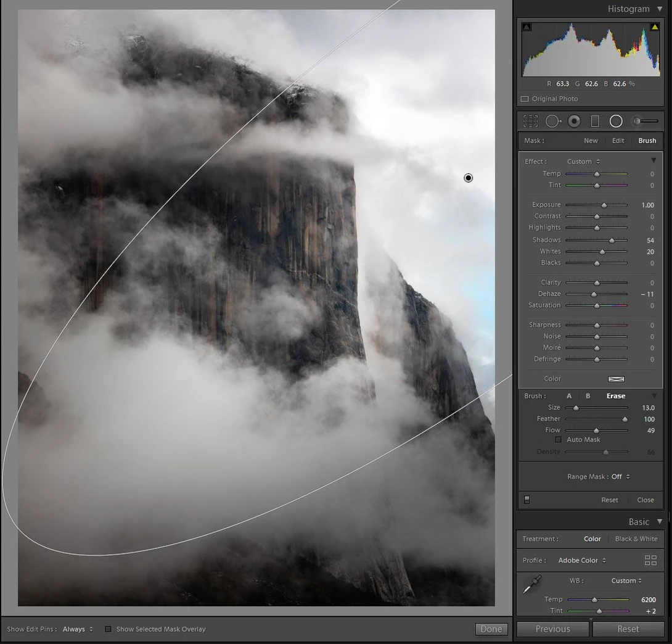Click the brush Flow slider handle

click(x=596, y=430)
